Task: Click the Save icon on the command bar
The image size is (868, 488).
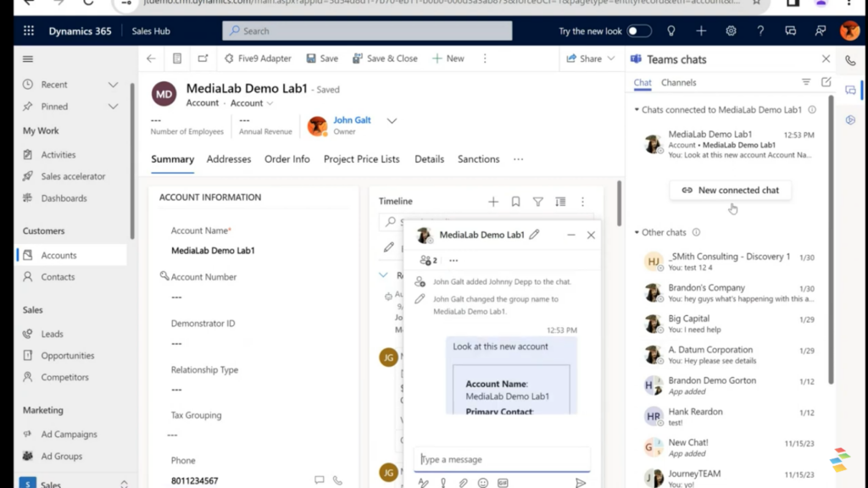Action: click(322, 58)
